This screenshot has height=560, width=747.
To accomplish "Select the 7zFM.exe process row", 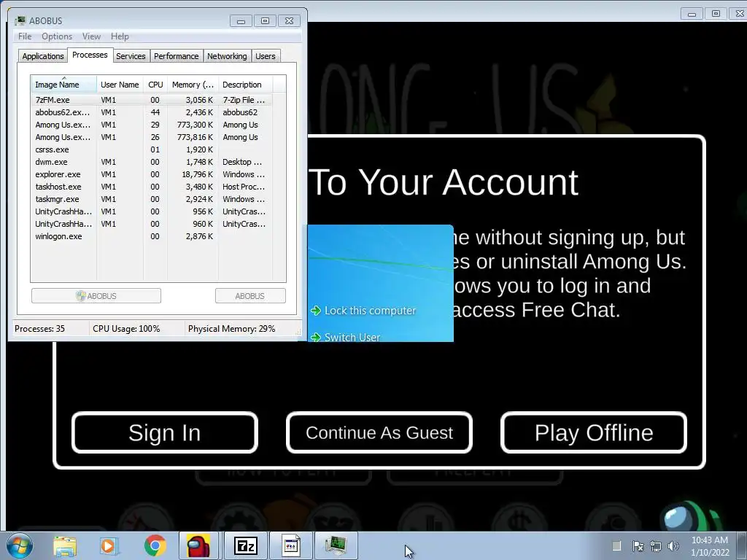I will [x=152, y=100].
